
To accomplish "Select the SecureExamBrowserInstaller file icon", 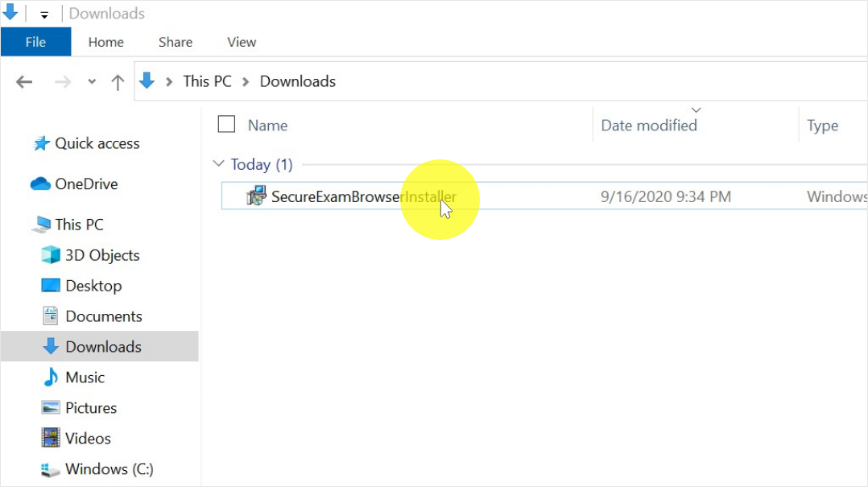I will tap(256, 196).
